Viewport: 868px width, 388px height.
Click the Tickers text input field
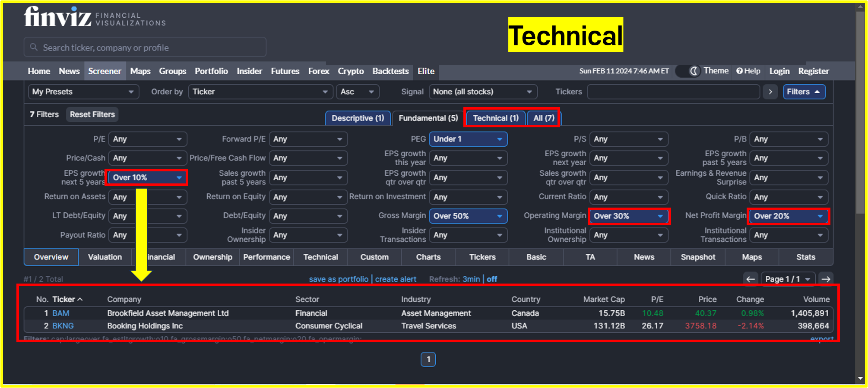click(x=673, y=92)
